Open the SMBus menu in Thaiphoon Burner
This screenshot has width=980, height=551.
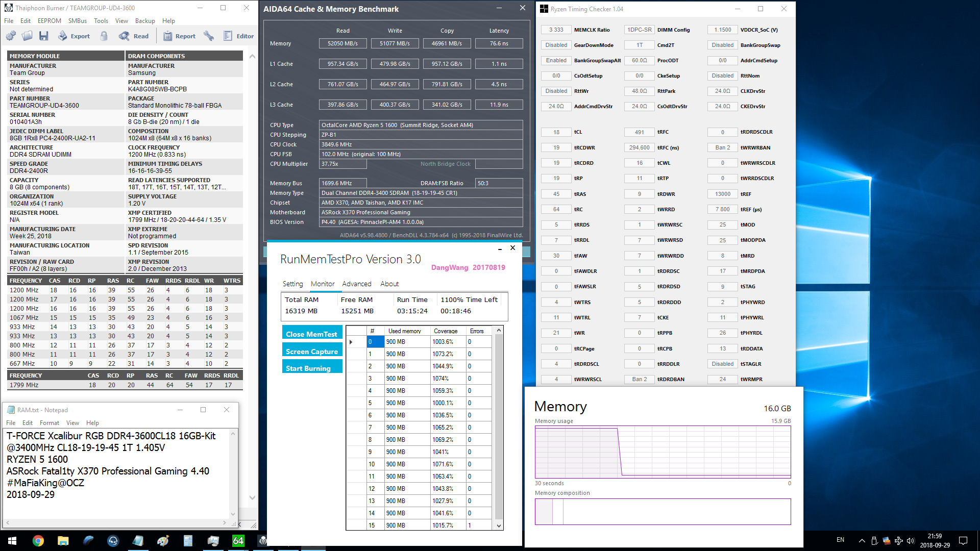78,21
